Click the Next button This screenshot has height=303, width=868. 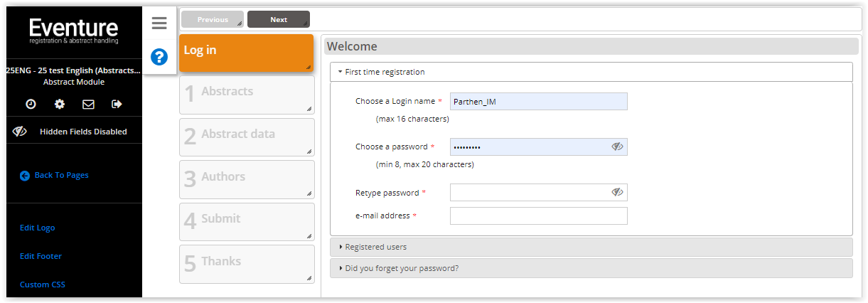pyautogui.click(x=279, y=19)
